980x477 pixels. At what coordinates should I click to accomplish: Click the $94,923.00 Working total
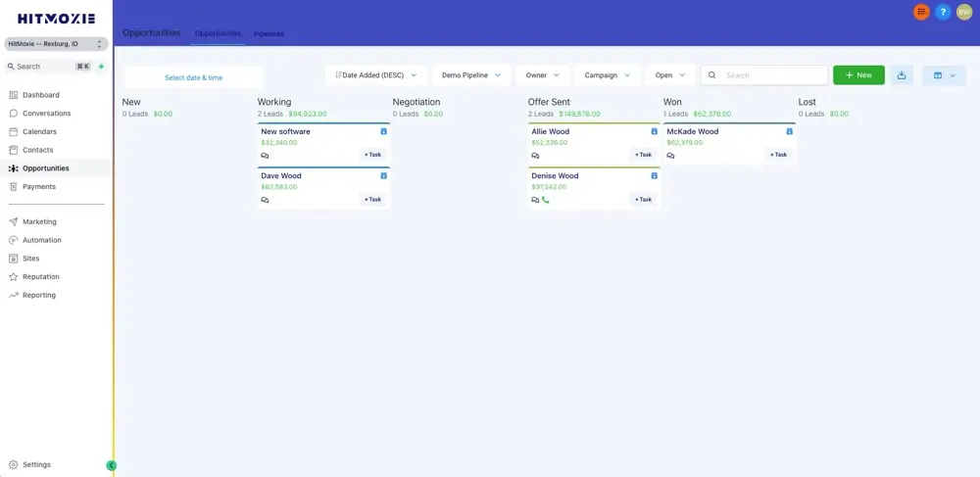tap(308, 115)
